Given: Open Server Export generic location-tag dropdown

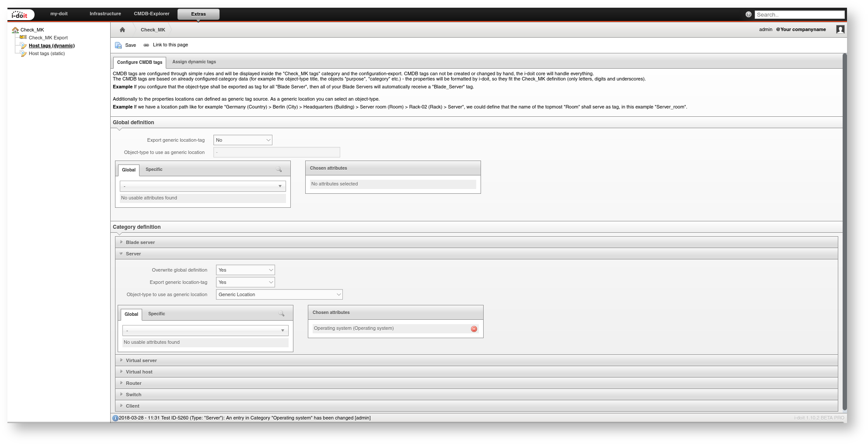Looking at the screenshot, I should (x=245, y=282).
